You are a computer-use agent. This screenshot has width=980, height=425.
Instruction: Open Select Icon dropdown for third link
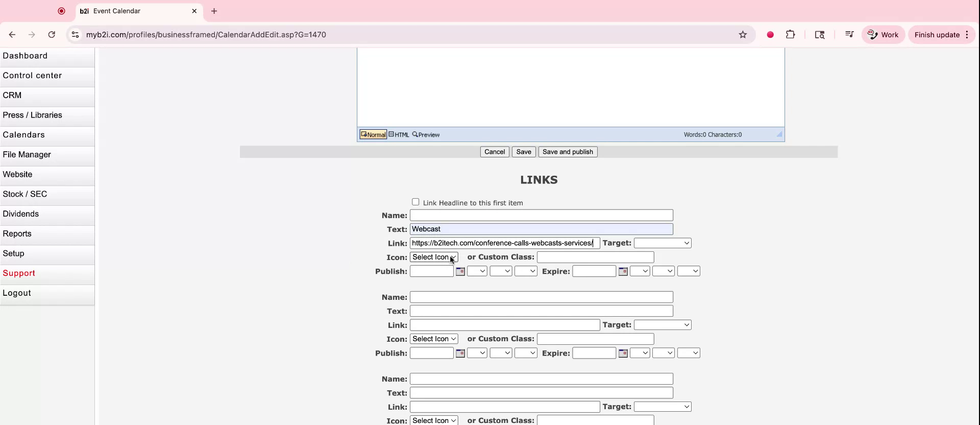pyautogui.click(x=434, y=420)
